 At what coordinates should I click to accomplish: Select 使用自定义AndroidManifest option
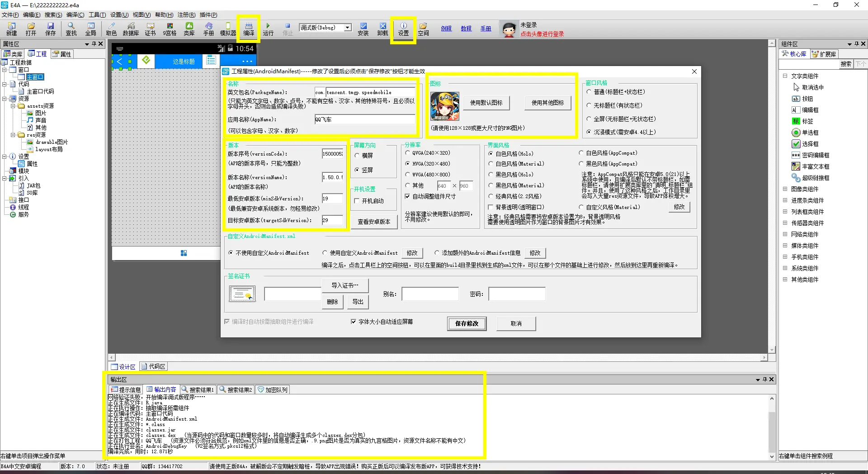pyautogui.click(x=360, y=253)
